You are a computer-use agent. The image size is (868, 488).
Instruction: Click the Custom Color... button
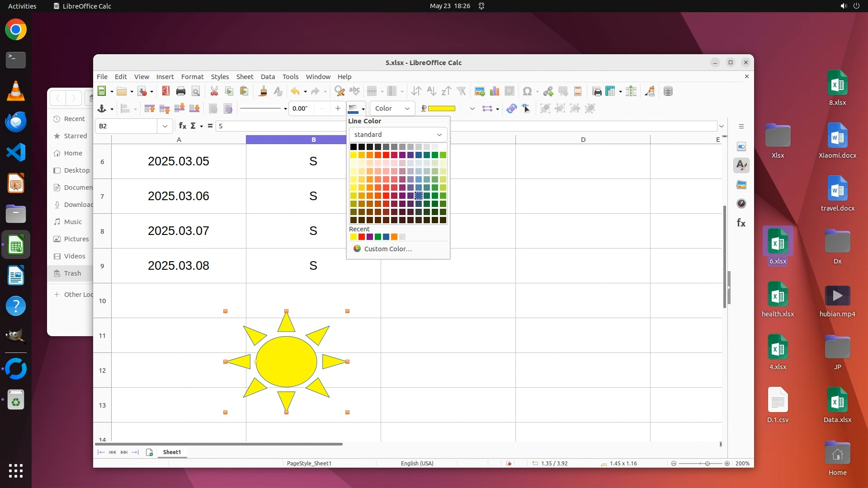point(387,249)
